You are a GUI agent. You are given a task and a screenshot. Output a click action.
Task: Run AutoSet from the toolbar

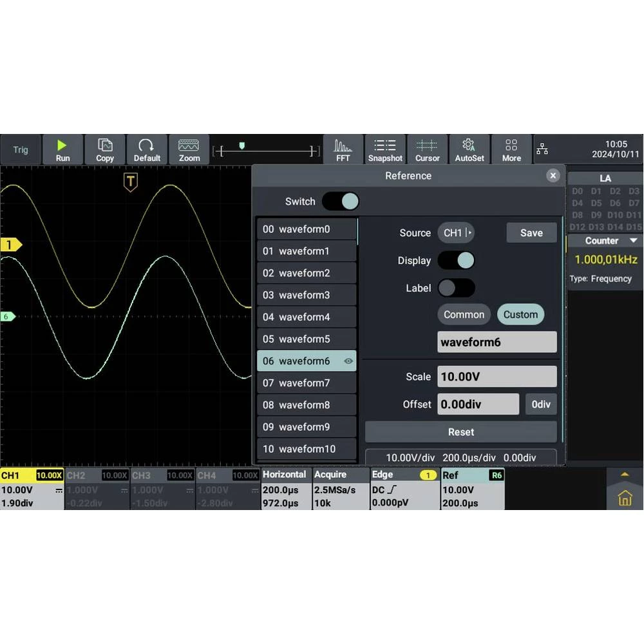469,150
